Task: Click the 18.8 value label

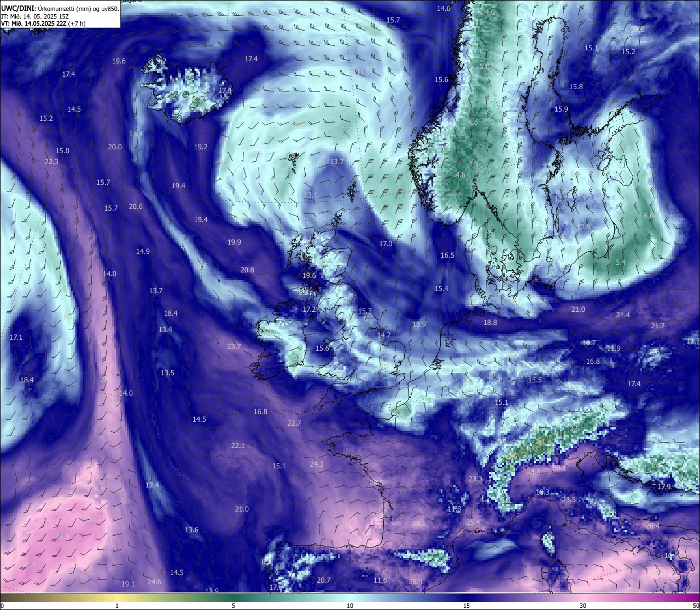Action: pyautogui.click(x=490, y=322)
